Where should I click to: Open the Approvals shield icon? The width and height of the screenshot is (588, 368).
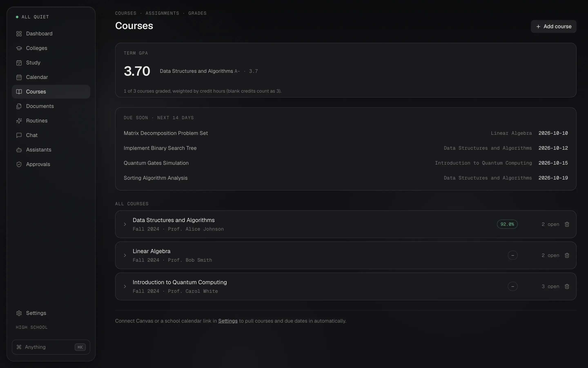tap(19, 164)
